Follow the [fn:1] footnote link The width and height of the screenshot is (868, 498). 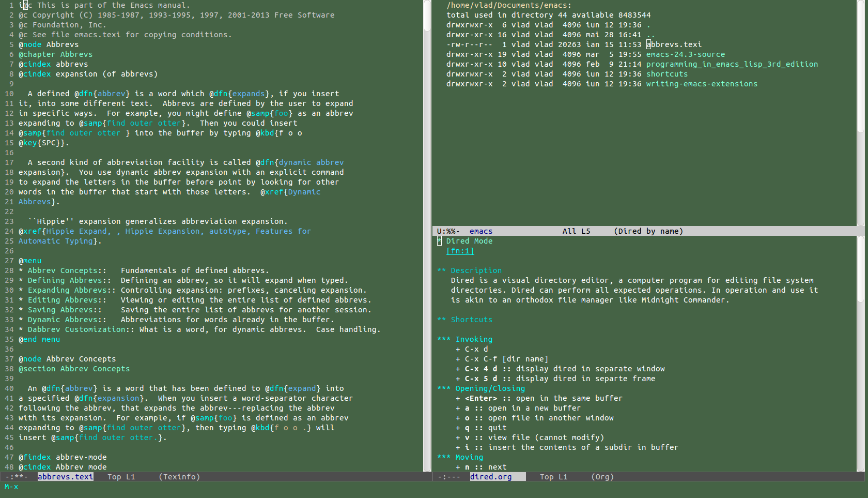click(x=460, y=251)
